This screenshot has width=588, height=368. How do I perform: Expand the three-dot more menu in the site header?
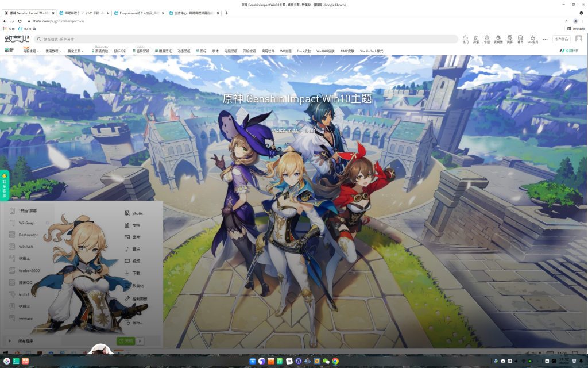[546, 39]
